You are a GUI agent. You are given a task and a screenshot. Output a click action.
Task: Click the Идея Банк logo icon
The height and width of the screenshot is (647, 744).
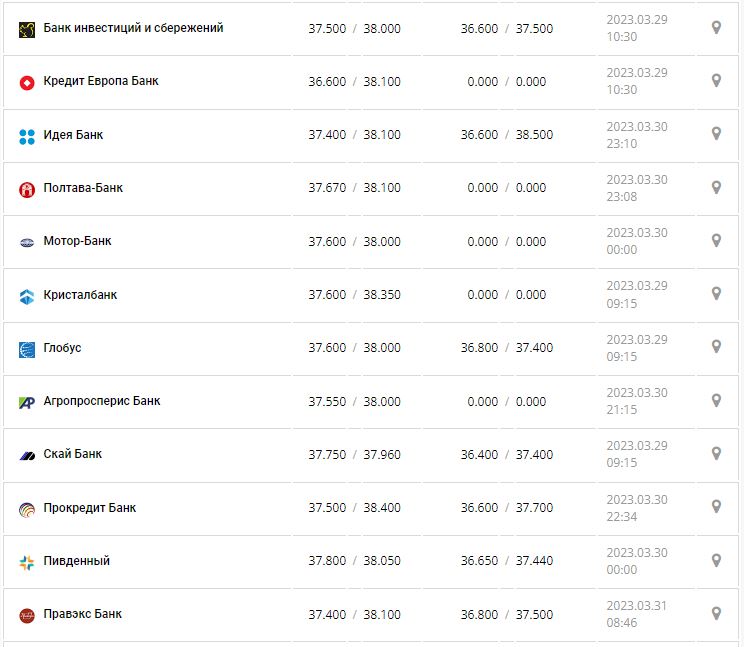point(27,136)
